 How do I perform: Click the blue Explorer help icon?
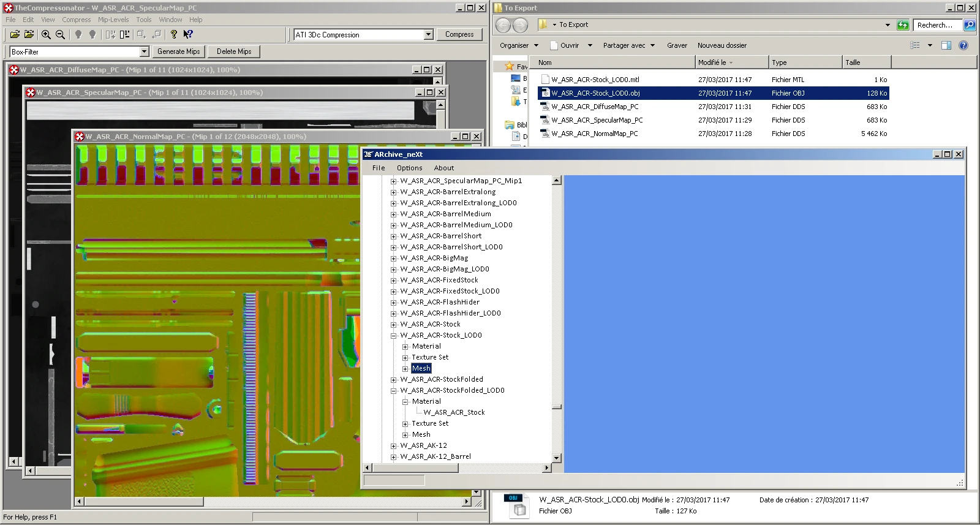(963, 45)
